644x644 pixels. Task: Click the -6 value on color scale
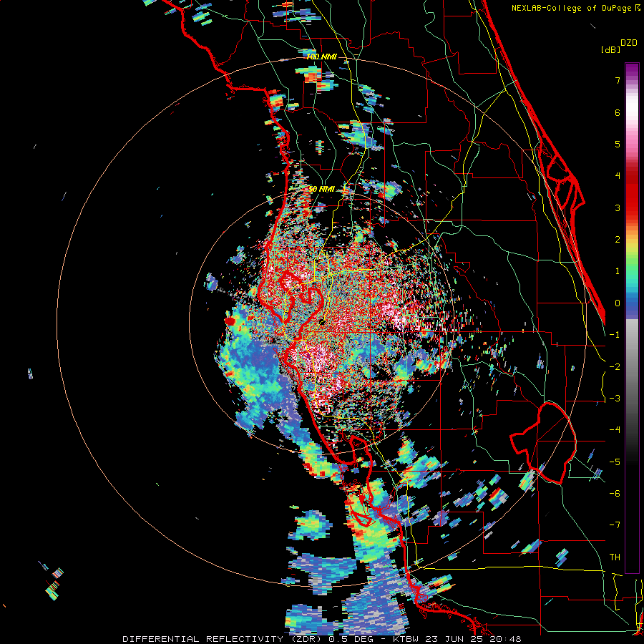click(x=615, y=494)
